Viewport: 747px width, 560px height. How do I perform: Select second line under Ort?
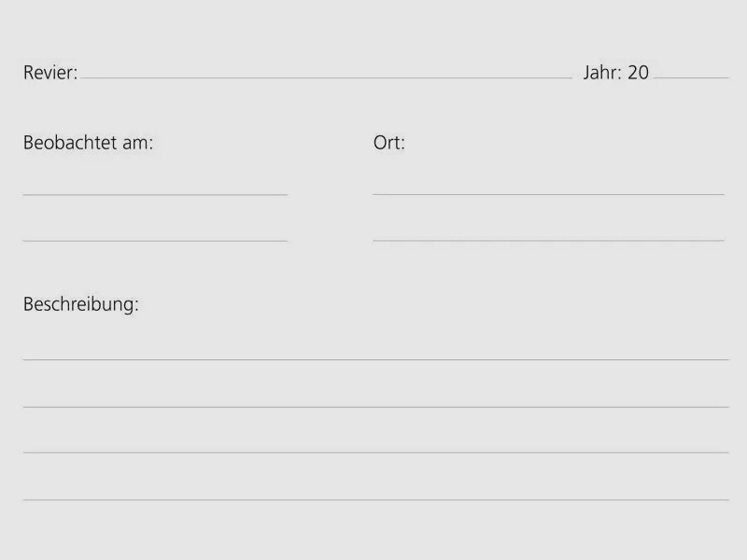pos(548,240)
